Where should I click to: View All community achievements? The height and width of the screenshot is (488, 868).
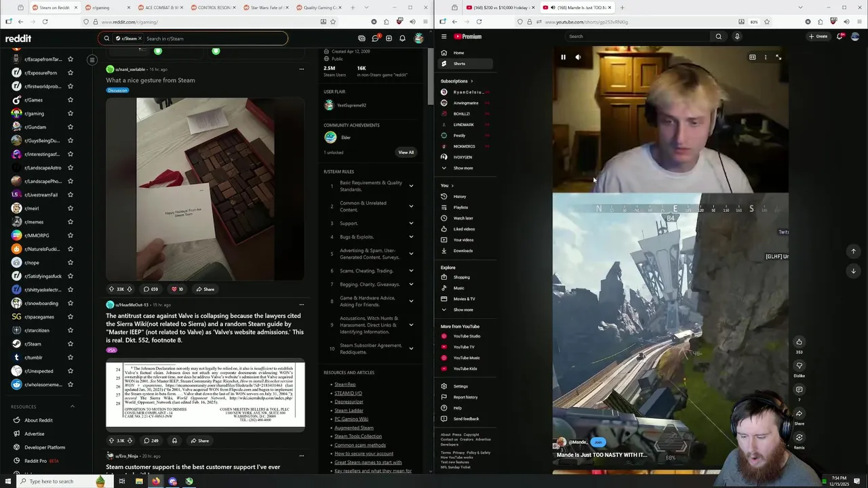pyautogui.click(x=406, y=152)
